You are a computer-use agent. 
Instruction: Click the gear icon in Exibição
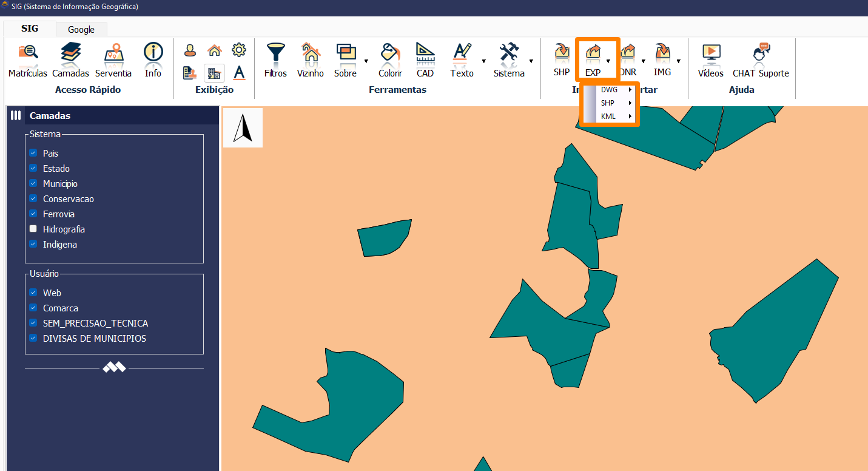point(239,50)
